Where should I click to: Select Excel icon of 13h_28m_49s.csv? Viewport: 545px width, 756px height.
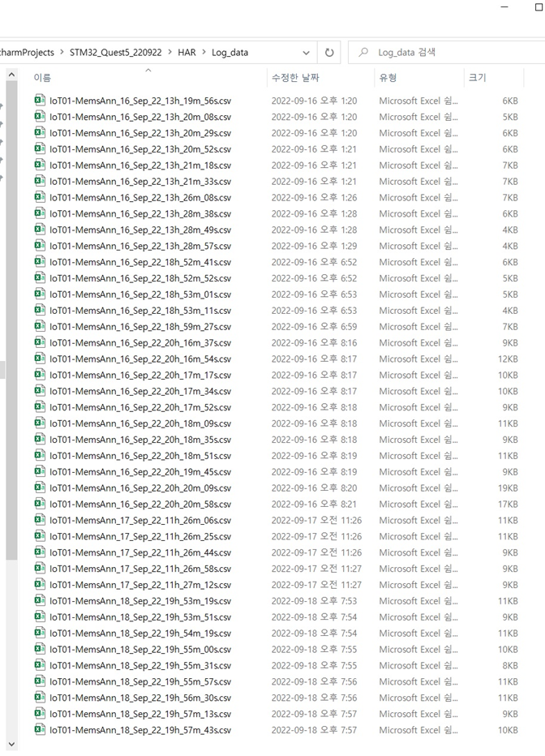tap(40, 230)
